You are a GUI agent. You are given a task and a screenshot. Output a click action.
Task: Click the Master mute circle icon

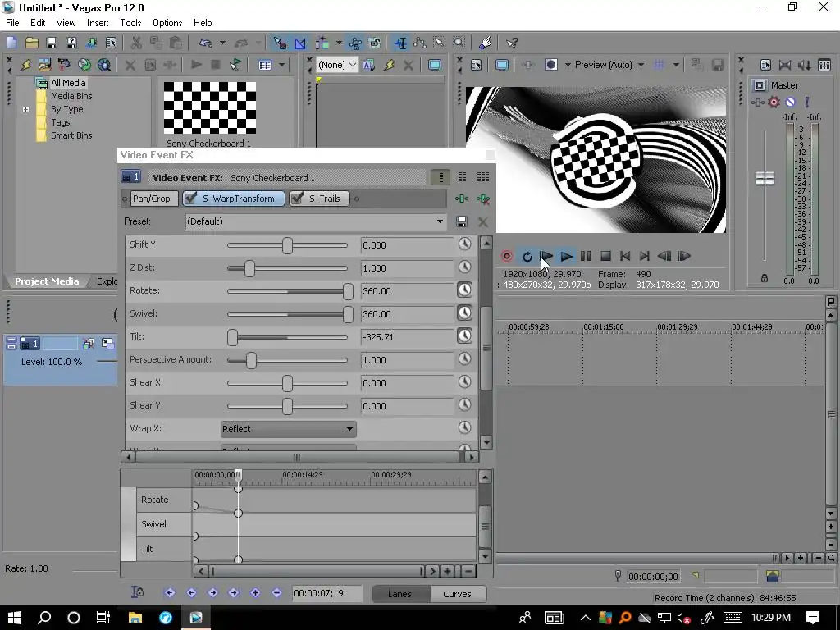(790, 102)
